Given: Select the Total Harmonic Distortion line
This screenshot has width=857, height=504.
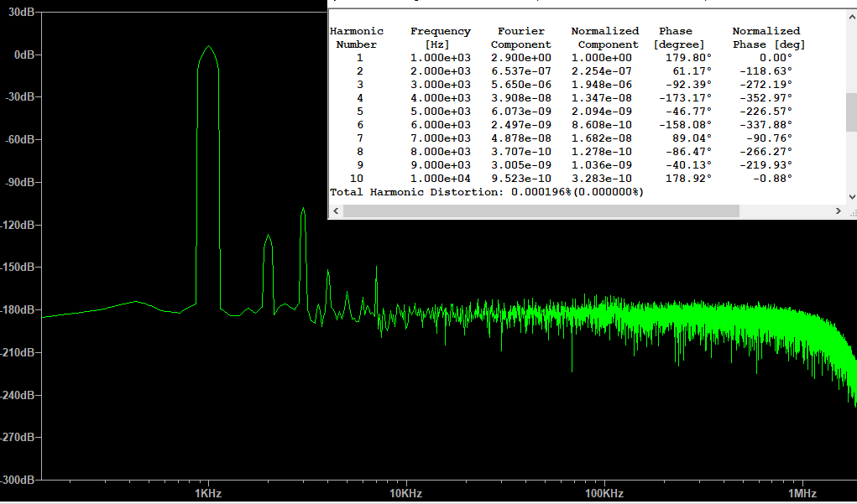Looking at the screenshot, I should point(487,192).
